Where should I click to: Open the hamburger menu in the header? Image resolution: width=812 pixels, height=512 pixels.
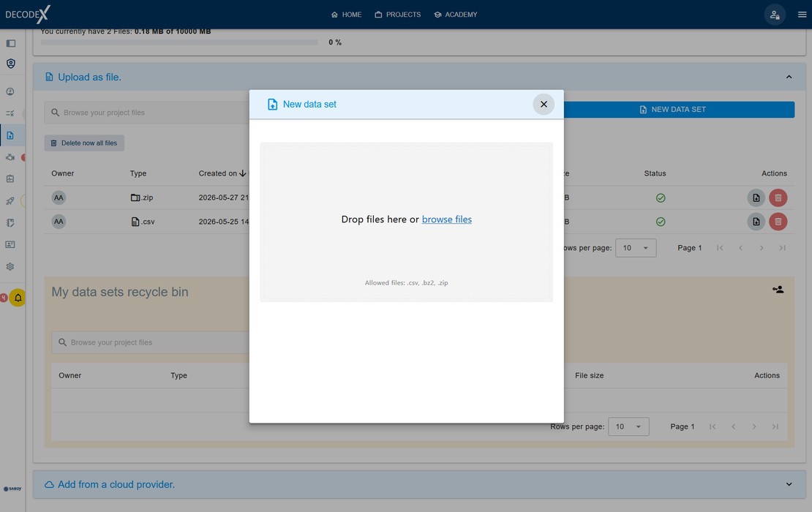[x=802, y=15]
